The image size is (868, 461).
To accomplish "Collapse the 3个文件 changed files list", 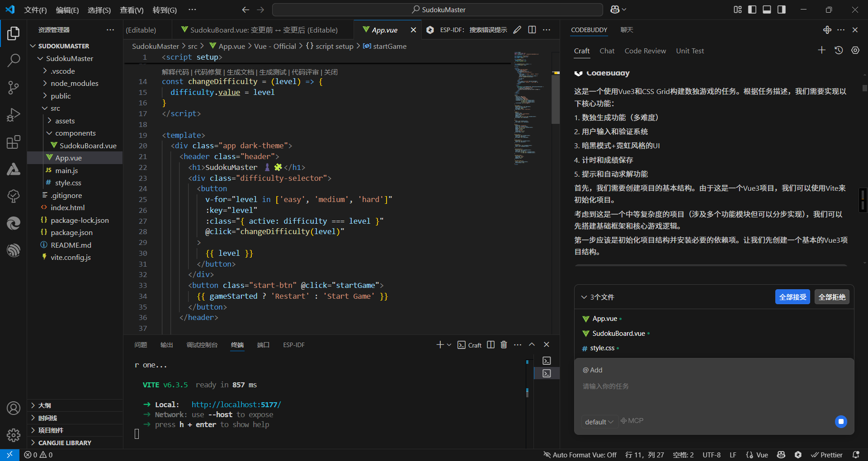I will click(584, 297).
